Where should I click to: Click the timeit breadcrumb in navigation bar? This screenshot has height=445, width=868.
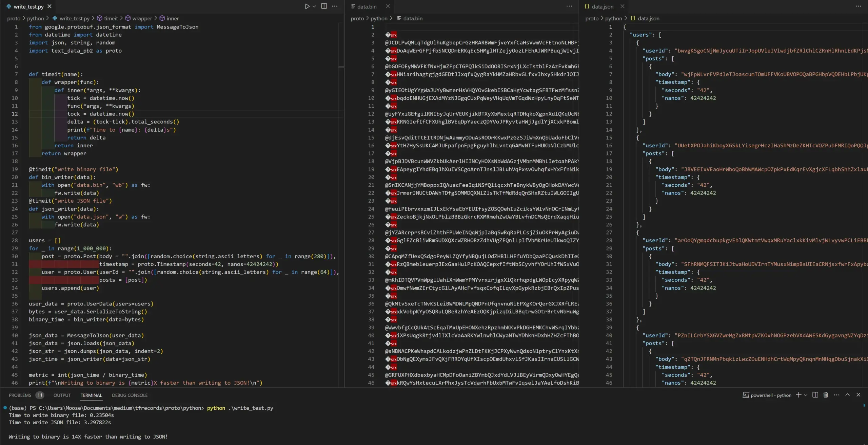[x=111, y=18]
